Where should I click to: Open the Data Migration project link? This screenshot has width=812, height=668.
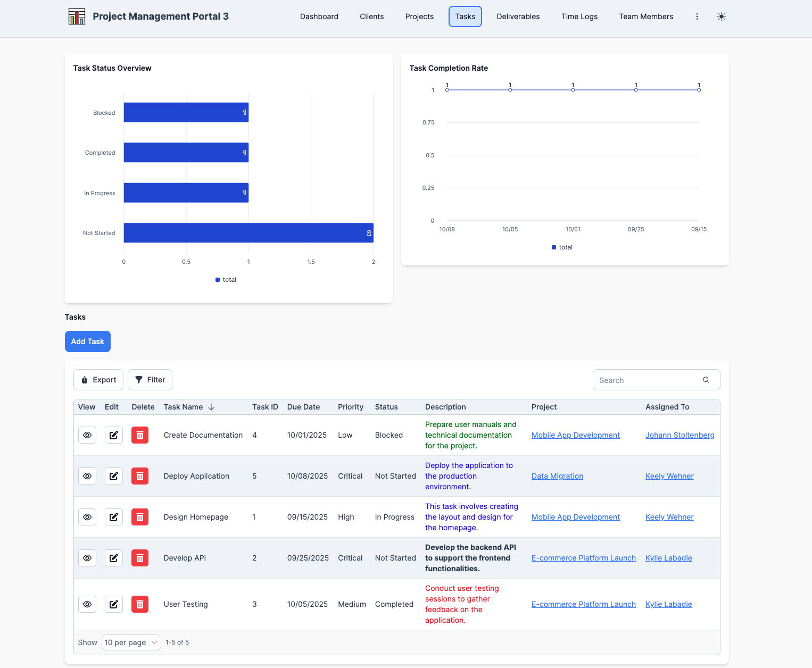(557, 476)
